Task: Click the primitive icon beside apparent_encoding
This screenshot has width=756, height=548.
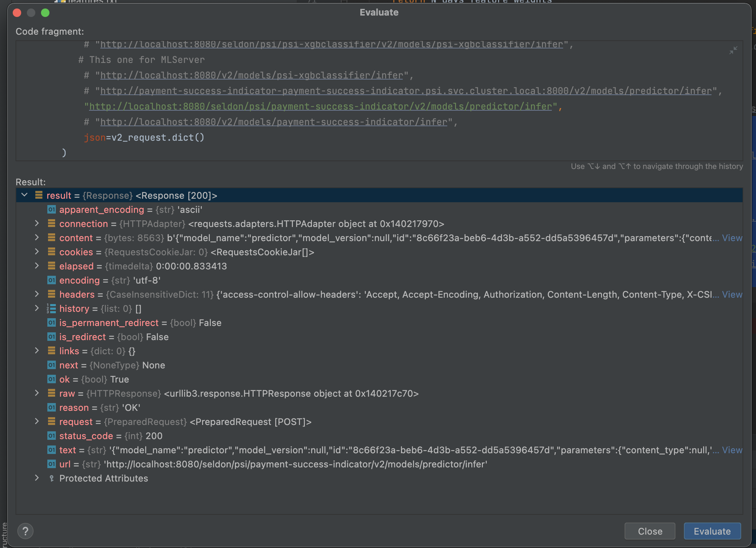Action: (52, 210)
